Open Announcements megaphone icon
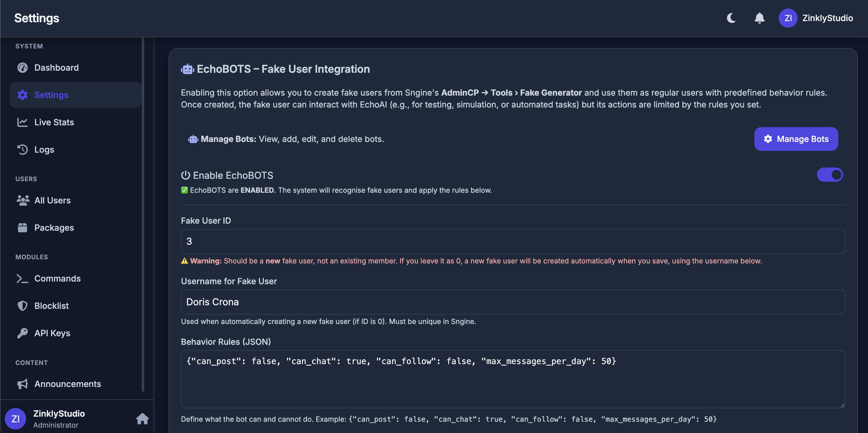Screen dimensions: 868x433 23,384
